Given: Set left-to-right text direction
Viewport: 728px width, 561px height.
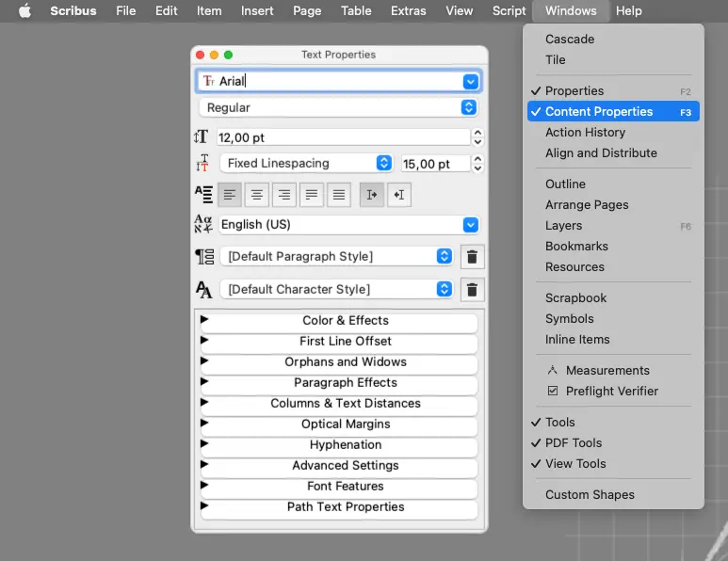Looking at the screenshot, I should coord(372,195).
